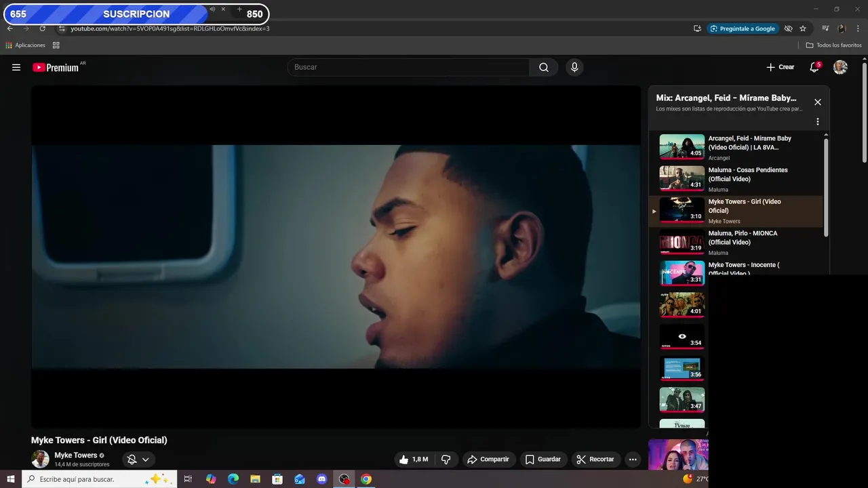This screenshot has height=488, width=868.
Task: Open Microsoft Store from taskbar
Action: pyautogui.click(x=277, y=479)
